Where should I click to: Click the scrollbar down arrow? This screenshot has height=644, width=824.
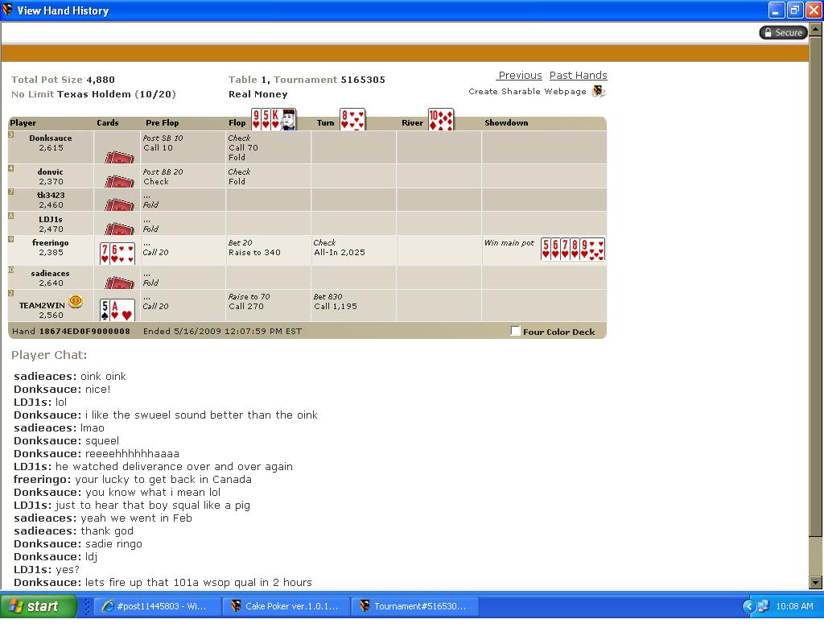coord(815,582)
